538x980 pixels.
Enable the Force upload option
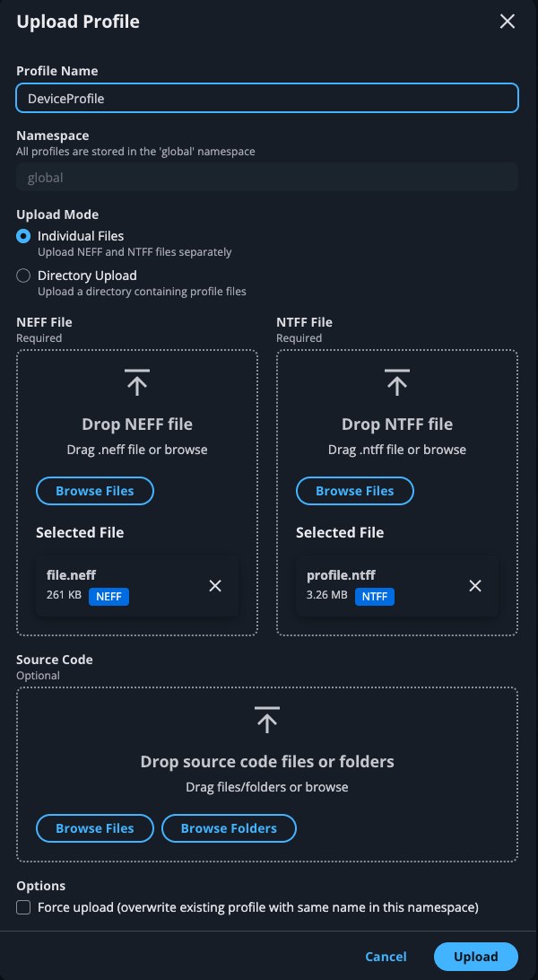(22, 907)
